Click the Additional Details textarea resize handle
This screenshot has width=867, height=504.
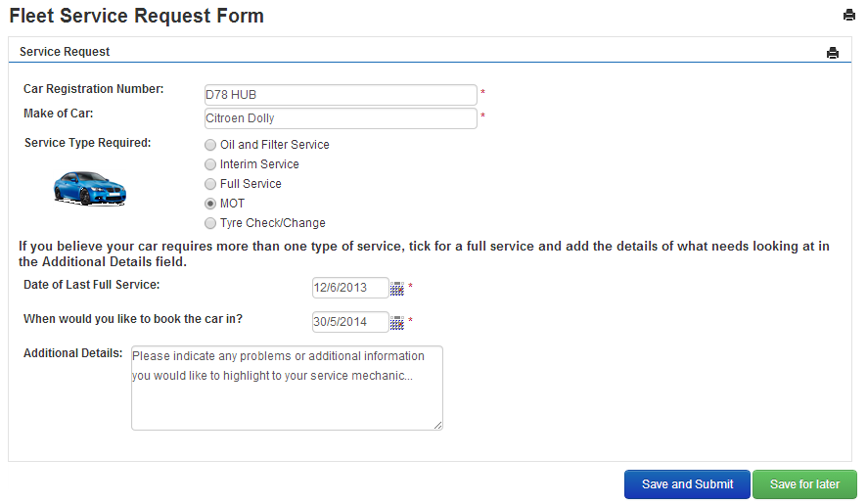point(438,425)
